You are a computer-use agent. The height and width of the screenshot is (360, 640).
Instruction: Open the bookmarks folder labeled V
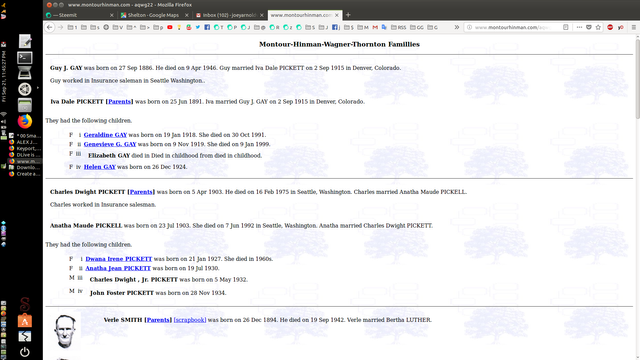point(118,27)
